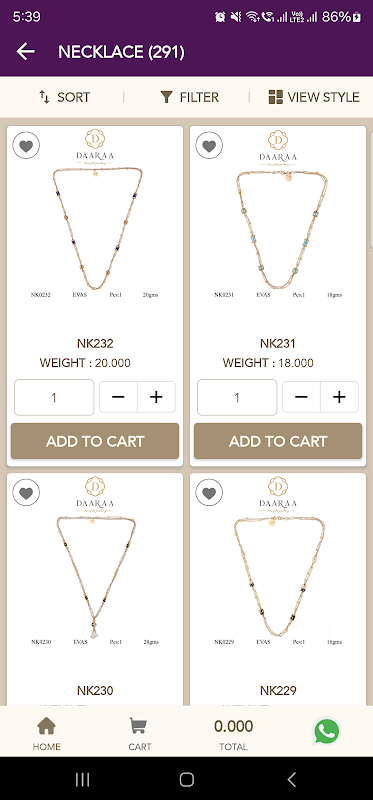Decrease quantity for NK231 with minus
373x800 pixels.
click(302, 397)
